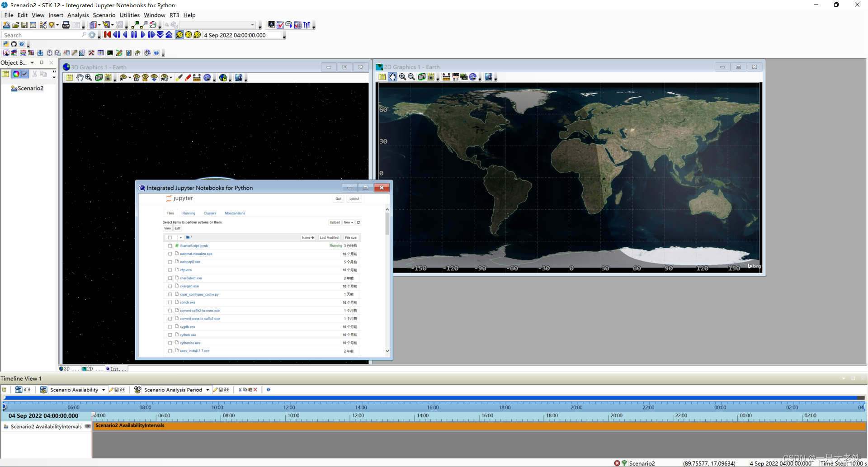Click the refresh icon in Jupyter file list
The height and width of the screenshot is (467, 868).
[359, 222]
